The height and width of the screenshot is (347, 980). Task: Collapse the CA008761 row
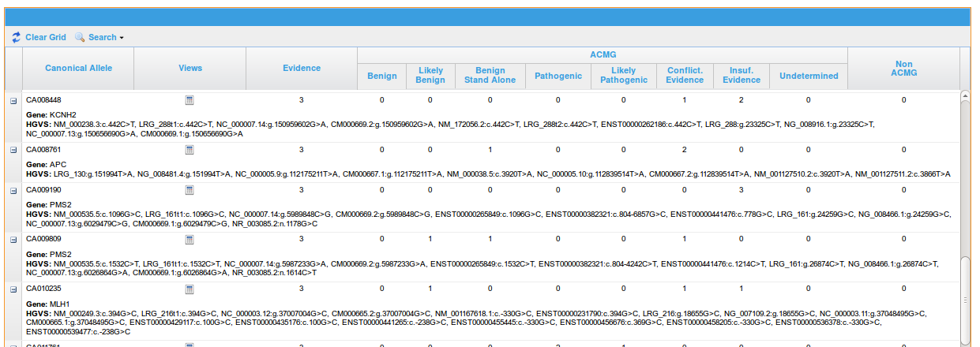coord(13,150)
